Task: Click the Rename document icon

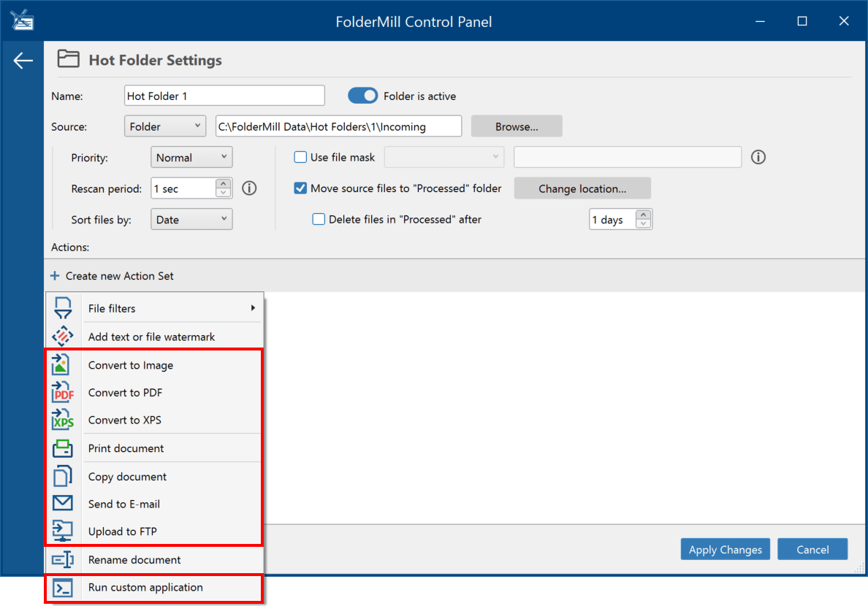Action: (63, 559)
